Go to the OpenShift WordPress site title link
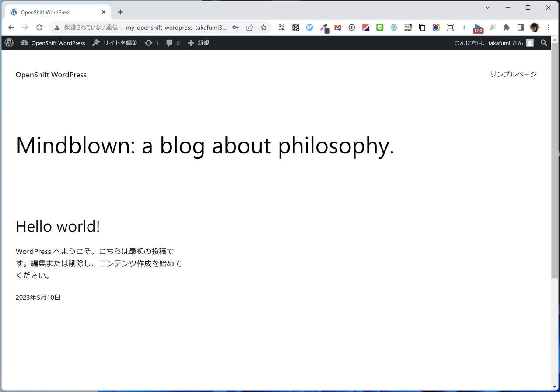 tap(51, 75)
